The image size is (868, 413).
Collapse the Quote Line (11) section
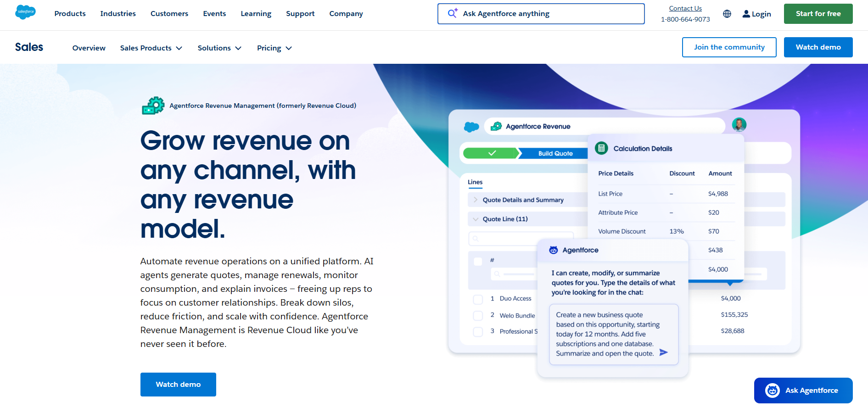(476, 219)
